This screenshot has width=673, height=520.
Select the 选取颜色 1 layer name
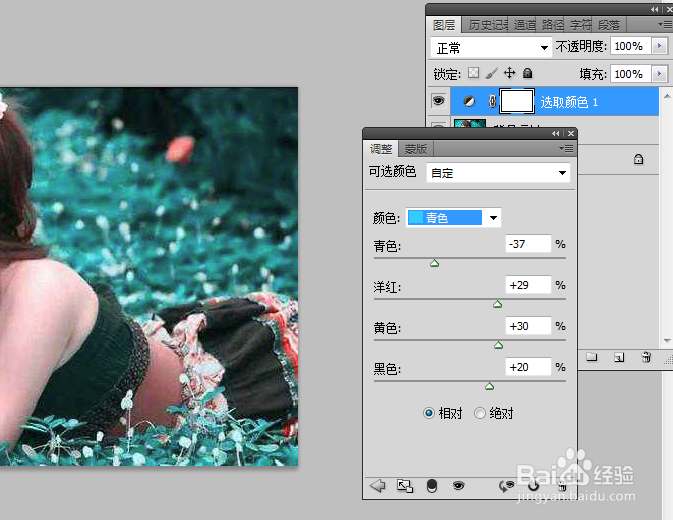tap(569, 102)
